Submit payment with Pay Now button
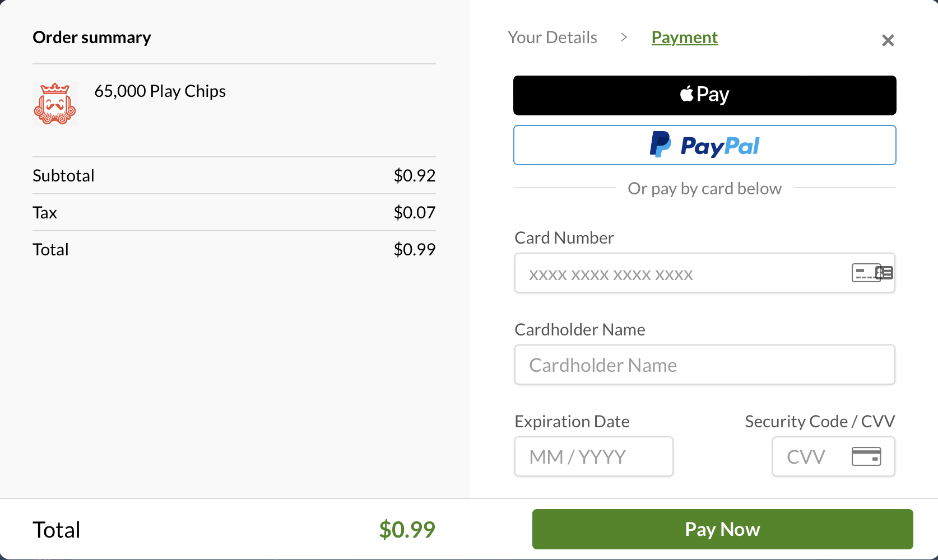This screenshot has width=938, height=560. (723, 529)
